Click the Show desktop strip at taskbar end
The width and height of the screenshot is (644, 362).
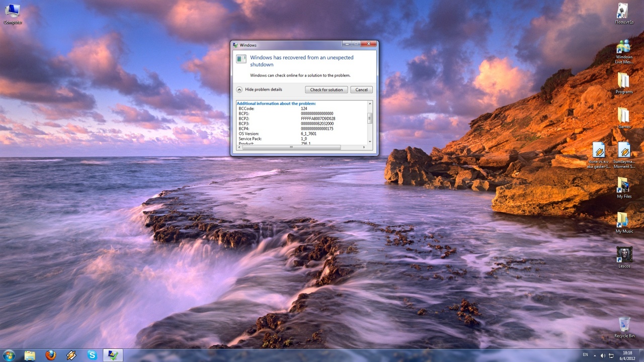tap(640, 355)
